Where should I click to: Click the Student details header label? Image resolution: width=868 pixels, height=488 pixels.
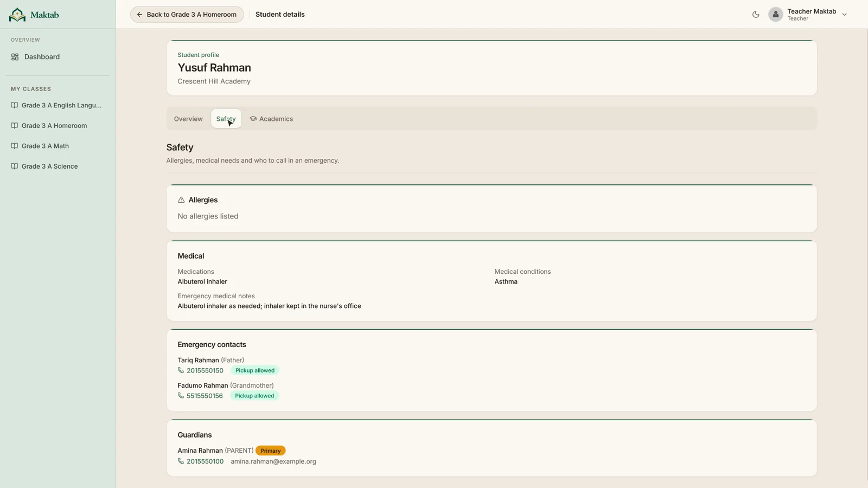[280, 15]
